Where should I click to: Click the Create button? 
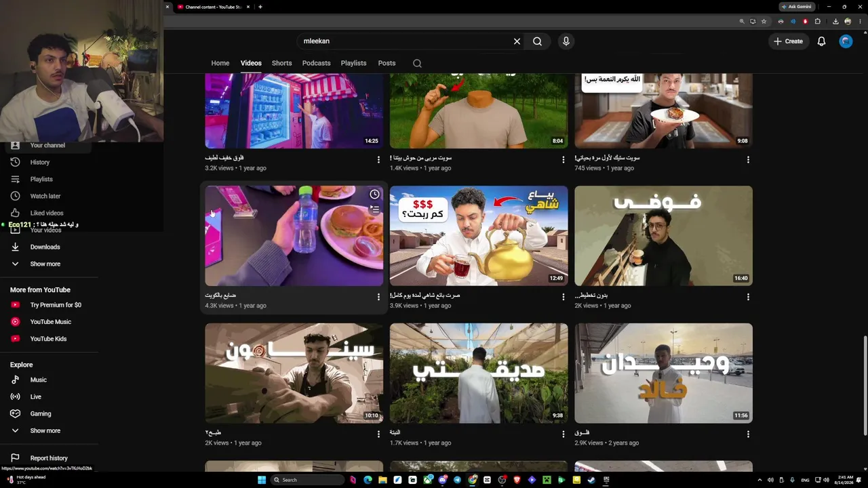pyautogui.click(x=789, y=41)
